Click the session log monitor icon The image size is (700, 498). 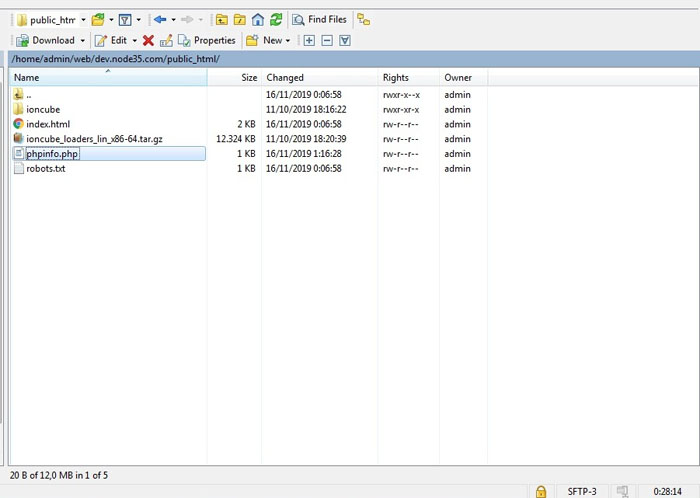pos(622,492)
